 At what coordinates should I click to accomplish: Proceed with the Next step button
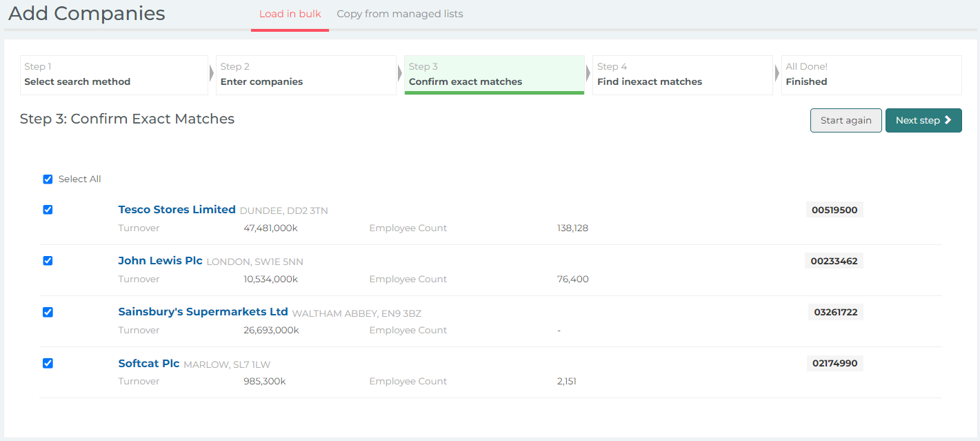tap(923, 120)
